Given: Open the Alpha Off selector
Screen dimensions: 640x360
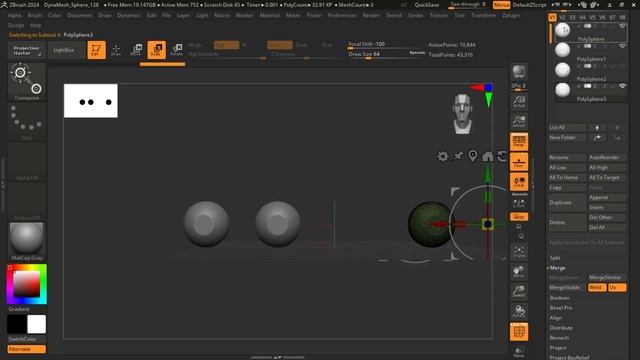Looking at the screenshot, I should pos(27,162).
